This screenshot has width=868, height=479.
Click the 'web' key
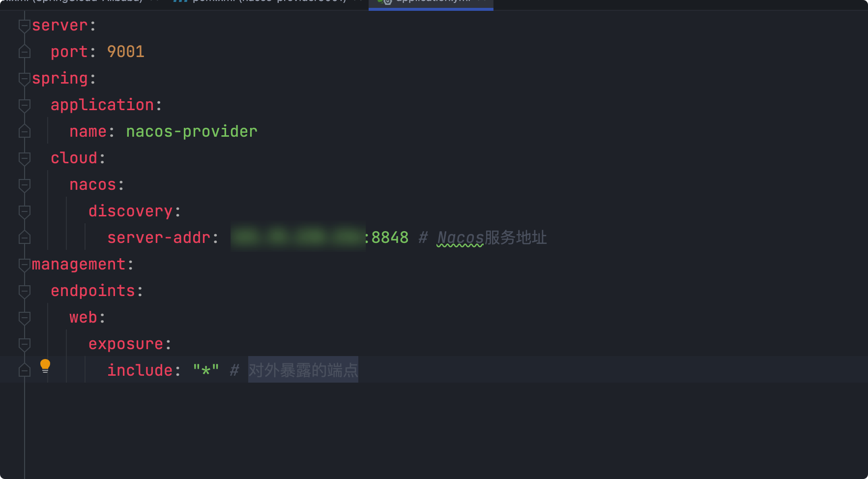pos(84,318)
